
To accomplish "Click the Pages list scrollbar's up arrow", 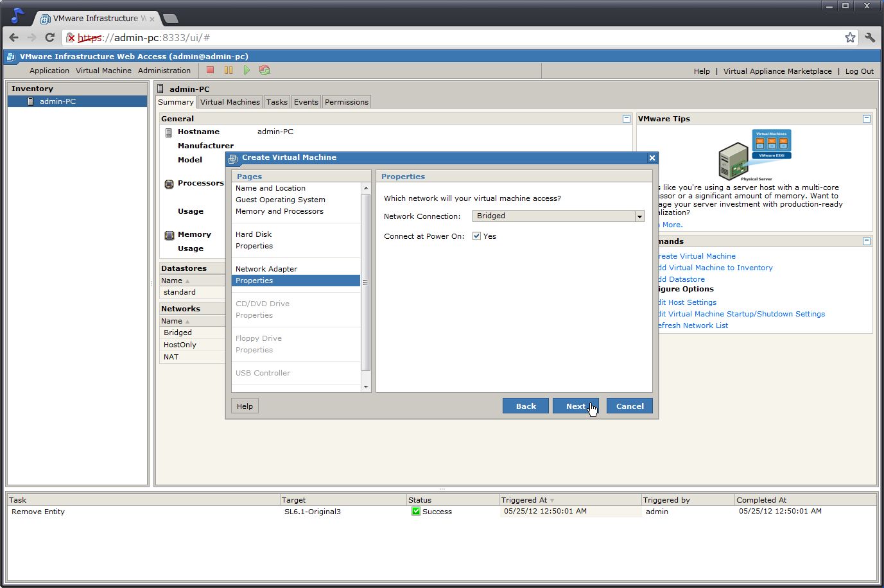I will tap(366, 189).
